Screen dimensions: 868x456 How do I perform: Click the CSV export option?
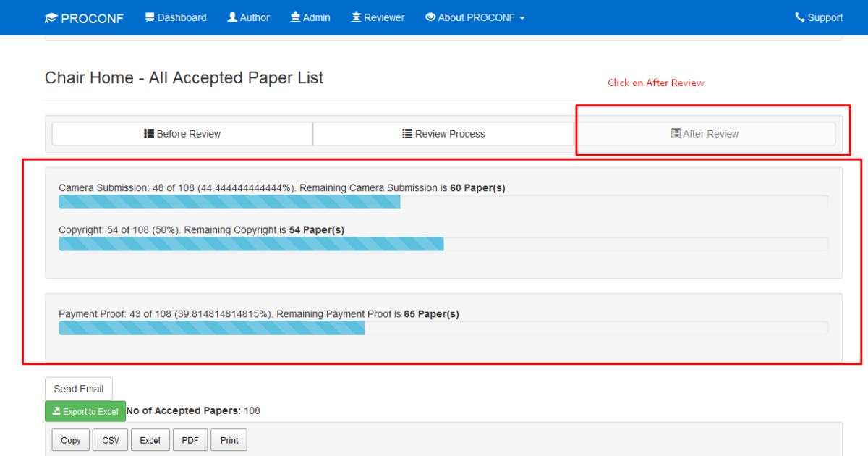click(x=110, y=439)
